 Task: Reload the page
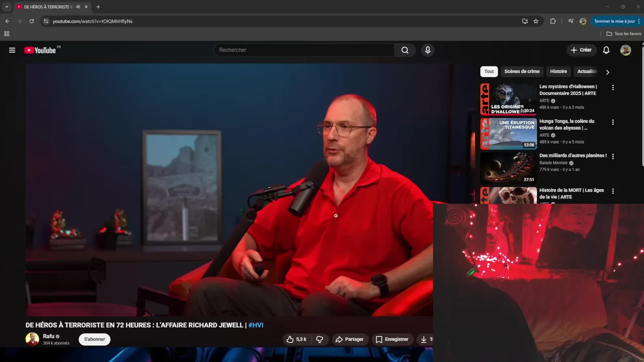coord(32,21)
